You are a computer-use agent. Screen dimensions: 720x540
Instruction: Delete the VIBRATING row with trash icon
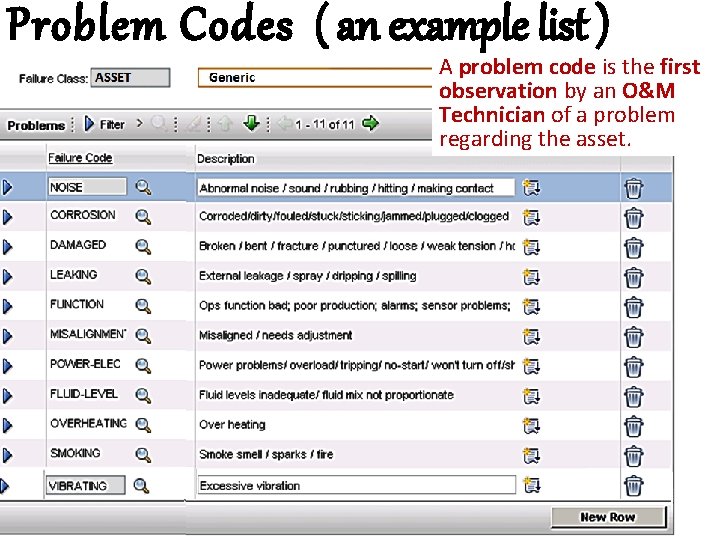click(x=634, y=486)
